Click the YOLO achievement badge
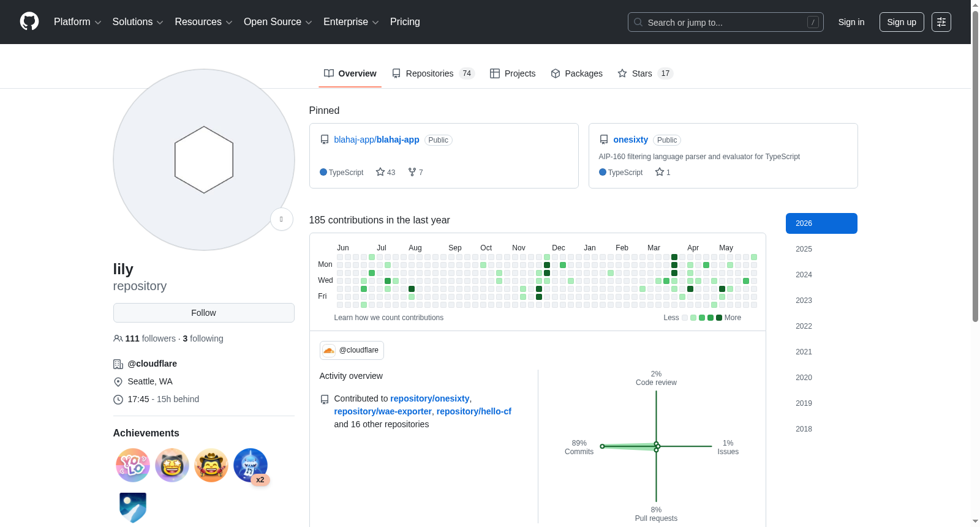Image resolution: width=980 pixels, height=527 pixels. pos(133,465)
